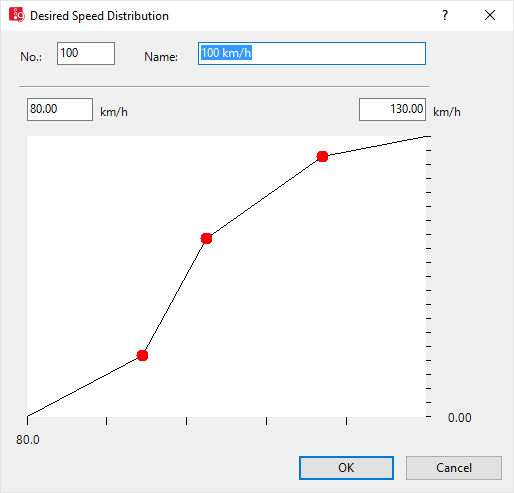Screen dimensions: 514x493
Task: Focus the lower bound 80.00 speed field
Action: click(x=60, y=109)
